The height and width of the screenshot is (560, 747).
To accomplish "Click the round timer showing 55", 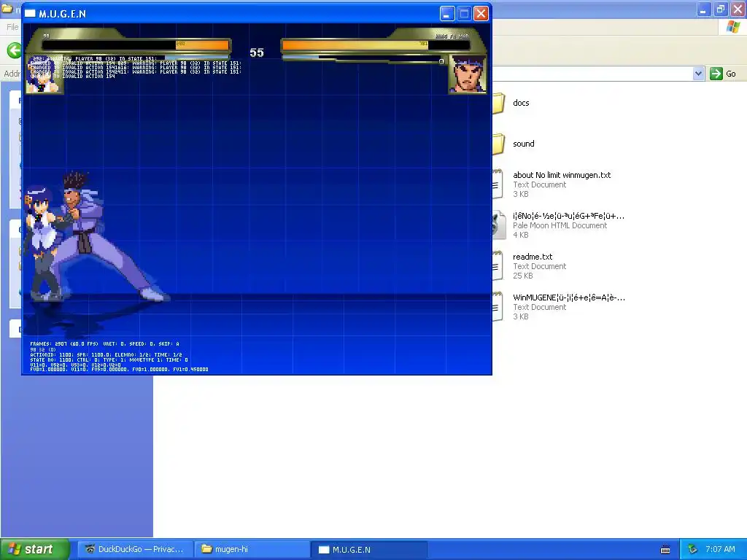I will 256,52.
